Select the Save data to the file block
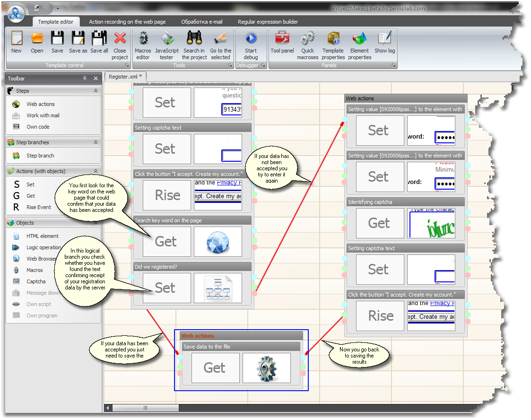Image resolution: width=531 pixels, height=420 pixels. (x=241, y=347)
